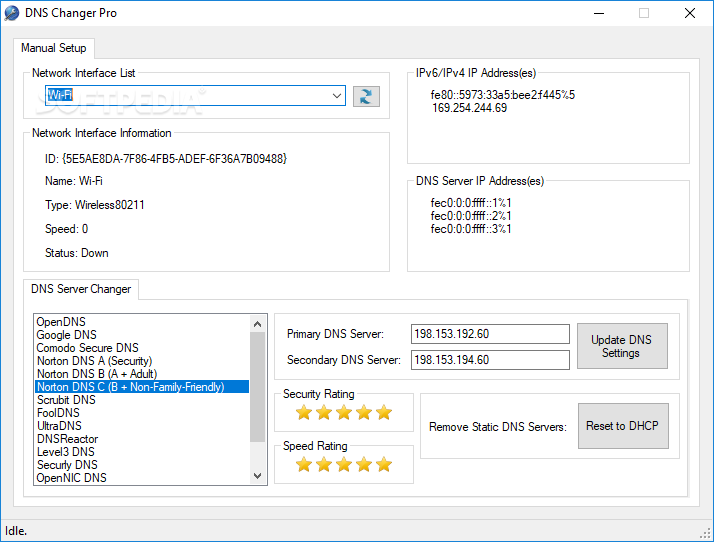Focus the Primary DNS Server field

point(490,334)
